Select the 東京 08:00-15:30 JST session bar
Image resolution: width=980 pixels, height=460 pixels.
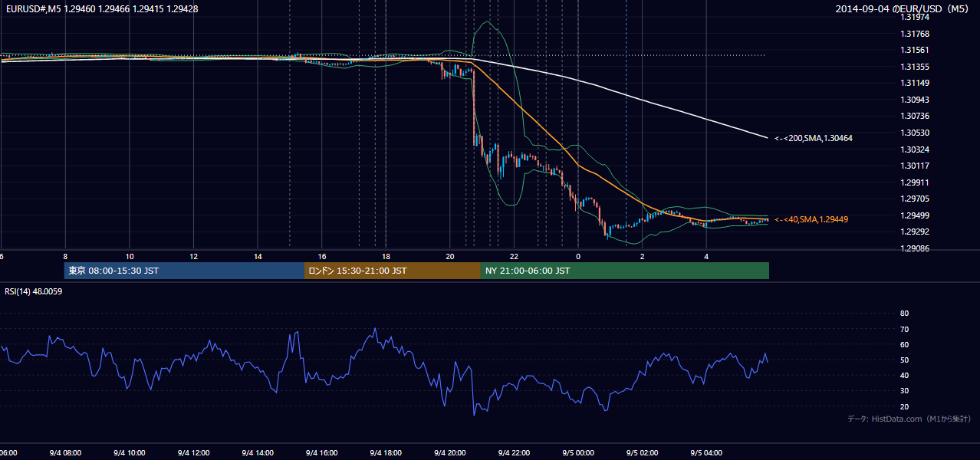click(184, 271)
